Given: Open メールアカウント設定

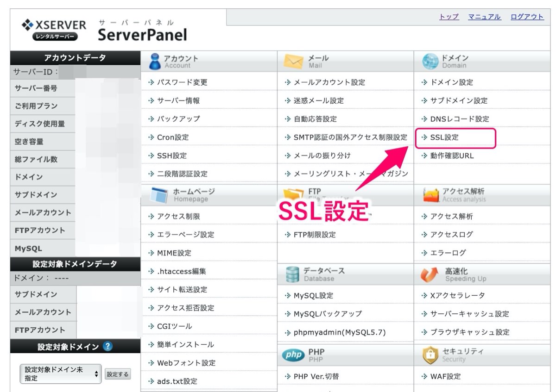Looking at the screenshot, I should click(x=329, y=82).
